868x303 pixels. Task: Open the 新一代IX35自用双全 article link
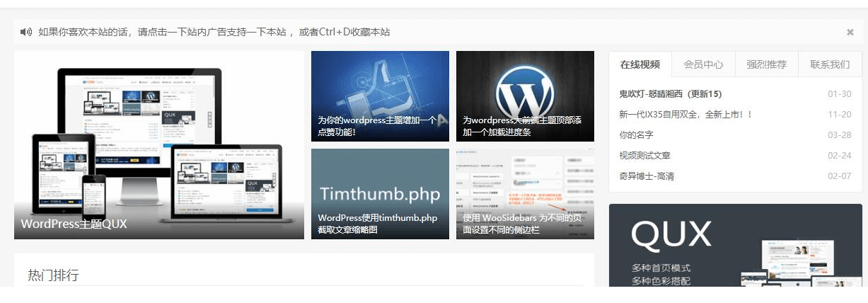(685, 115)
